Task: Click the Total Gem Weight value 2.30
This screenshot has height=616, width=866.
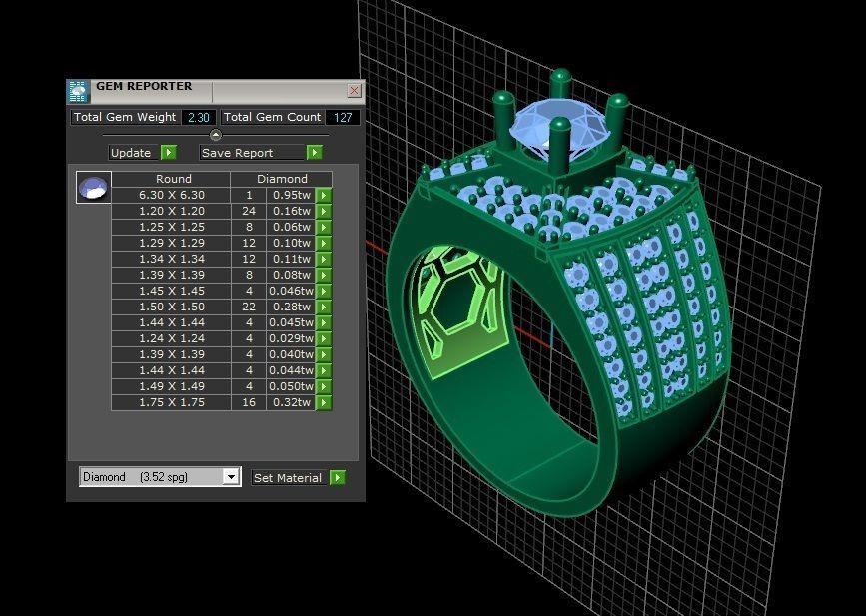Action: [199, 117]
